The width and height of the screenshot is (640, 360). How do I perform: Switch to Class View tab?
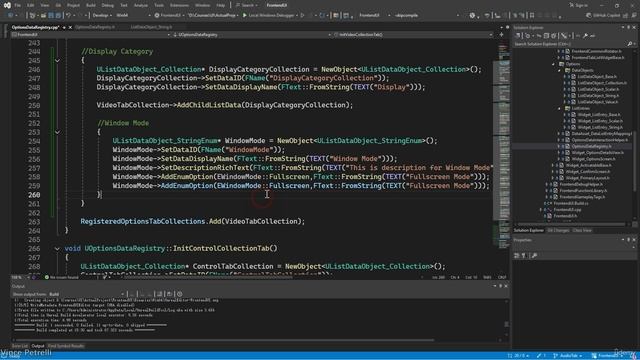coord(582,231)
